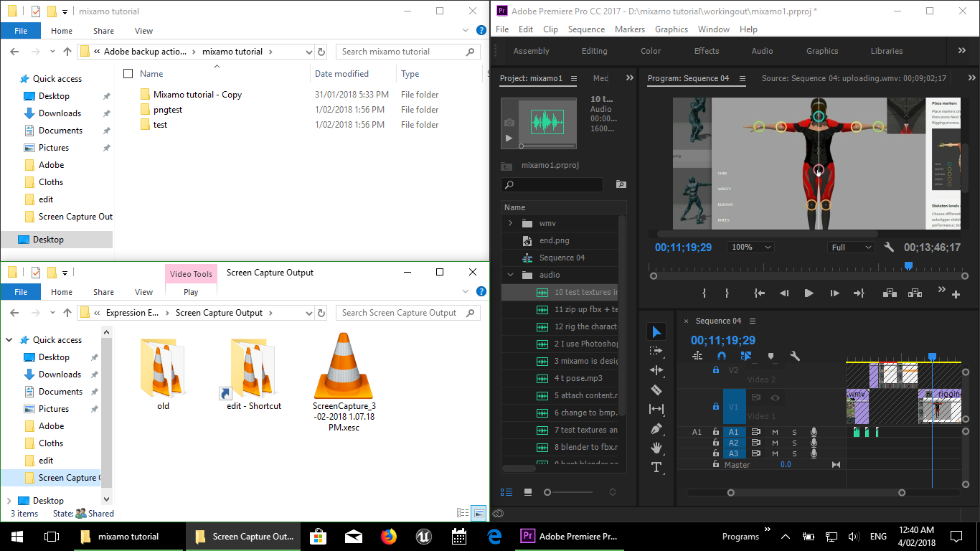Navigate up a bin level in Project panel
This screenshot has height=551, width=980.
[507, 166]
